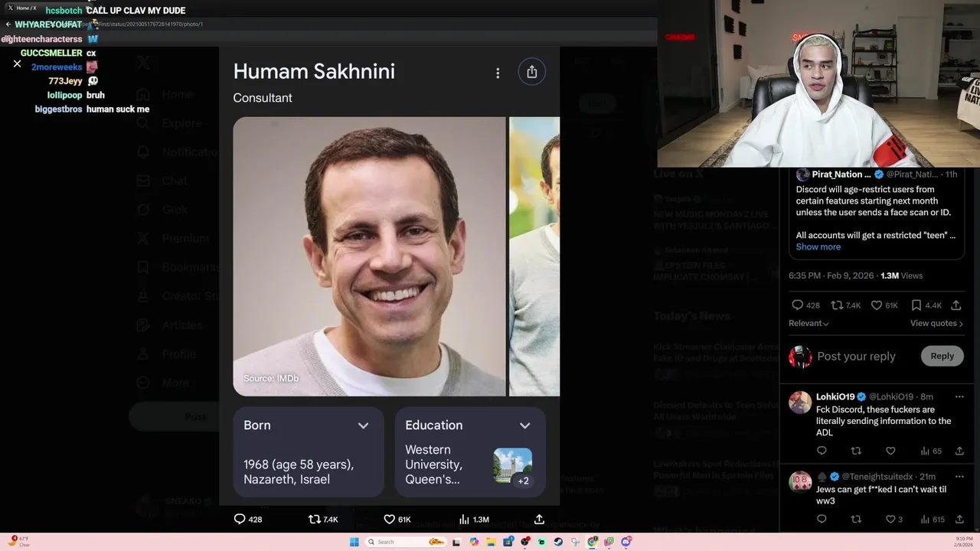Open the Windows Start menu
This screenshot has height=551, width=980.
[354, 542]
